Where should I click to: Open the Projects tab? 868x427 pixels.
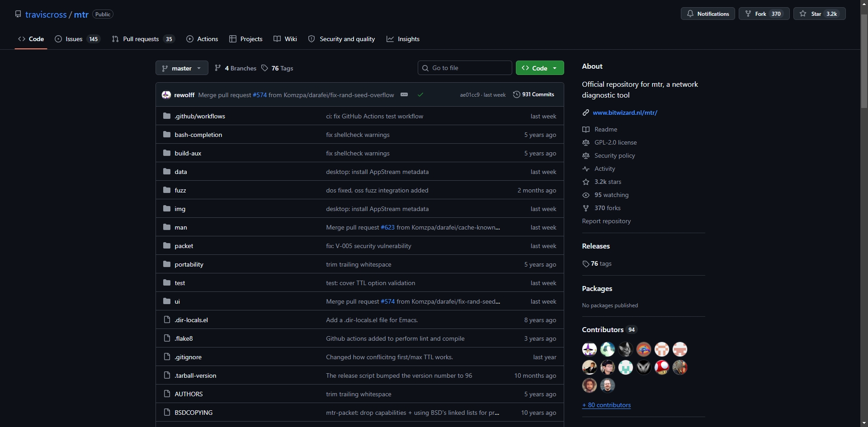[246, 39]
